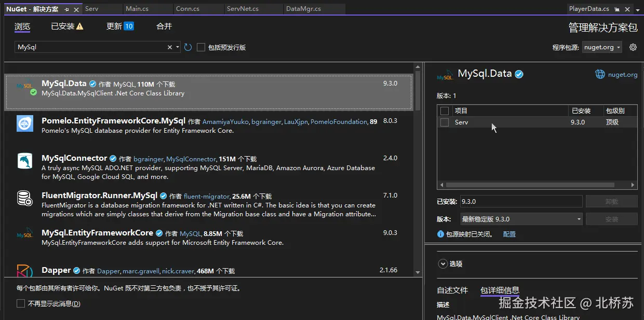644x320 pixels.
Task: Click AmamiyaYuuko author link
Action: (x=226, y=121)
